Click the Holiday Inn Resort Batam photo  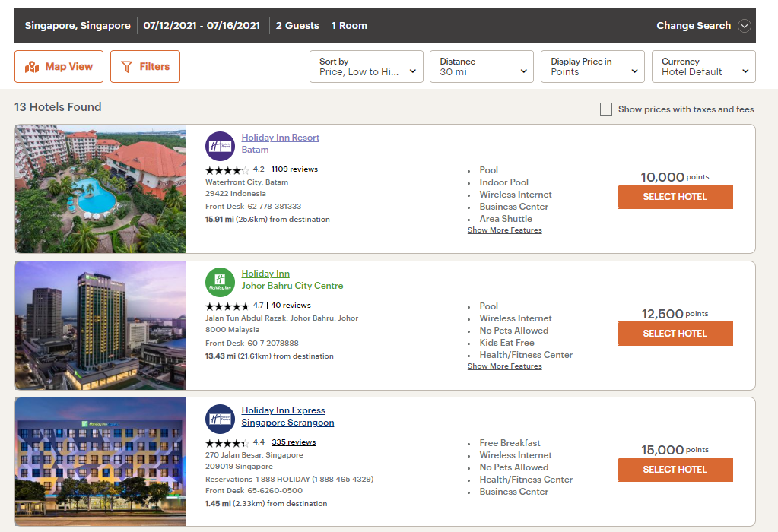100,188
